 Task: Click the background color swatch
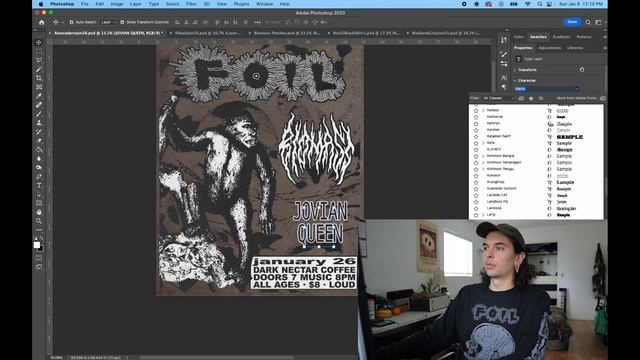pyautogui.click(x=41, y=249)
